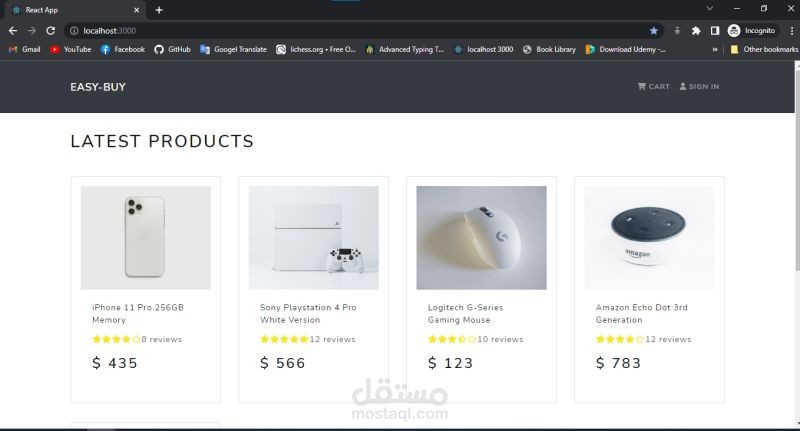
Task: Click the EASY-BUY brand link
Action: (98, 87)
